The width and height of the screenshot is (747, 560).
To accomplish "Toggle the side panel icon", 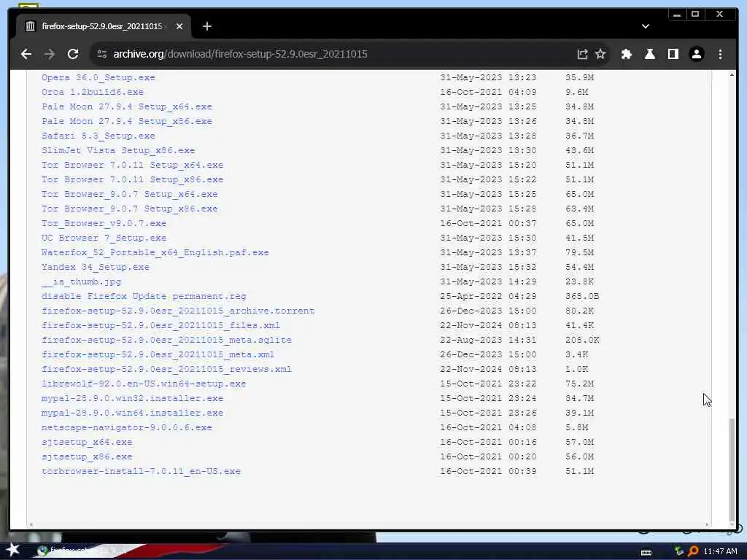I will [673, 54].
